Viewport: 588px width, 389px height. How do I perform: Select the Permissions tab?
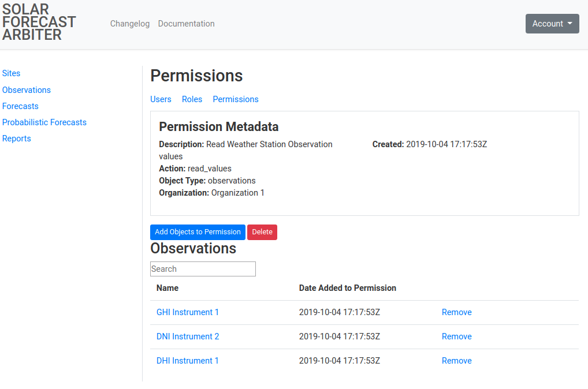[x=236, y=99]
